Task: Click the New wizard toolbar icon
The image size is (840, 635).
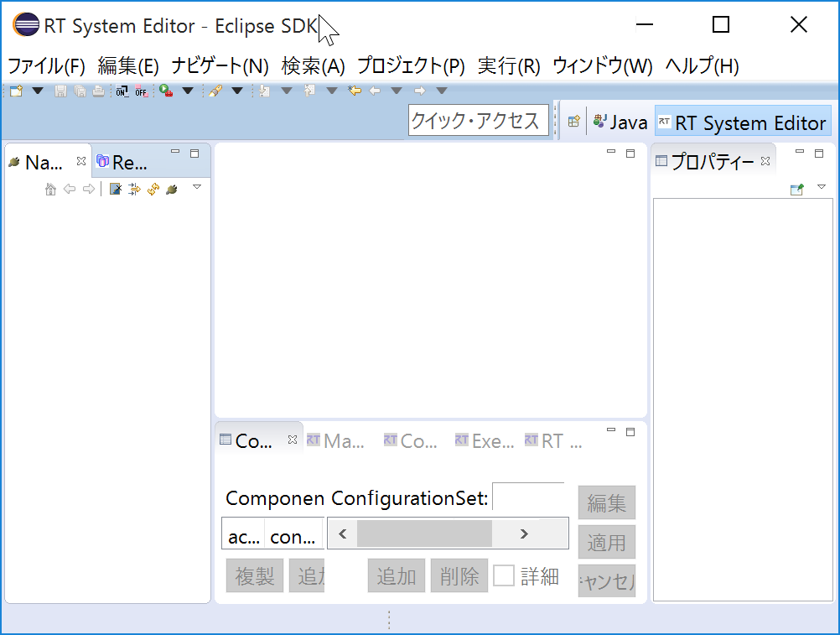Action: coord(17,91)
